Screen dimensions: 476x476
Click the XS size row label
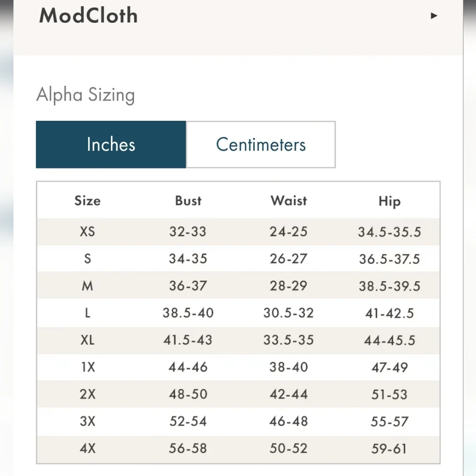pos(88,232)
